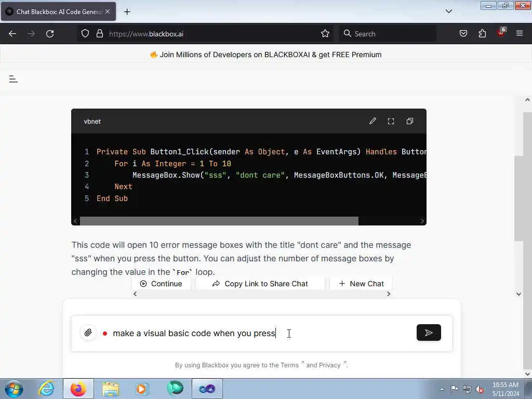Open Action Center flag icon
The image size is (532, 399).
[454, 389]
